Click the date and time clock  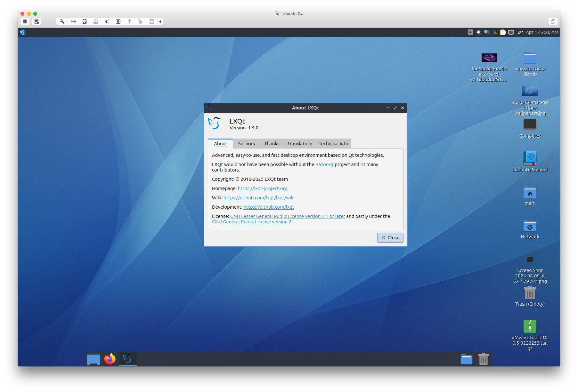(537, 32)
